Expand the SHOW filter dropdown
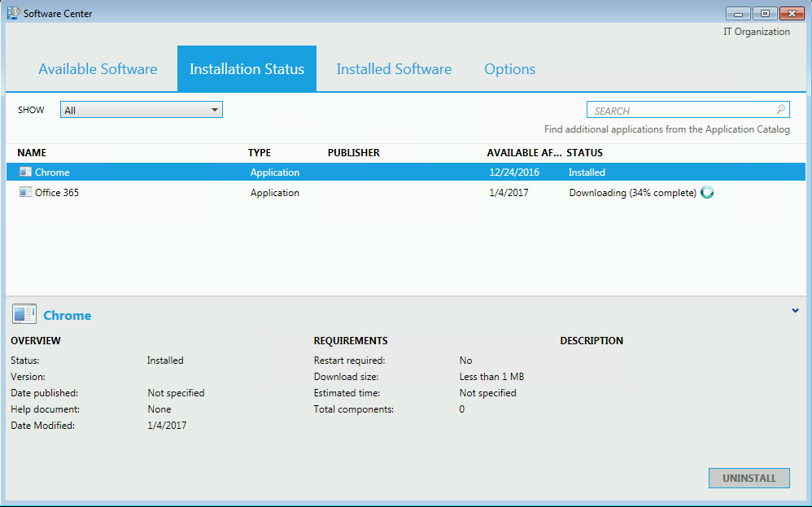The height and width of the screenshot is (507, 812). [215, 110]
